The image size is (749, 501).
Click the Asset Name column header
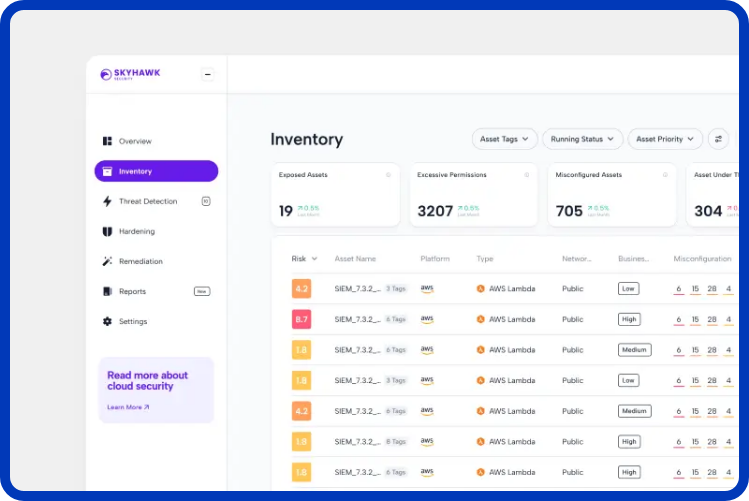click(355, 259)
